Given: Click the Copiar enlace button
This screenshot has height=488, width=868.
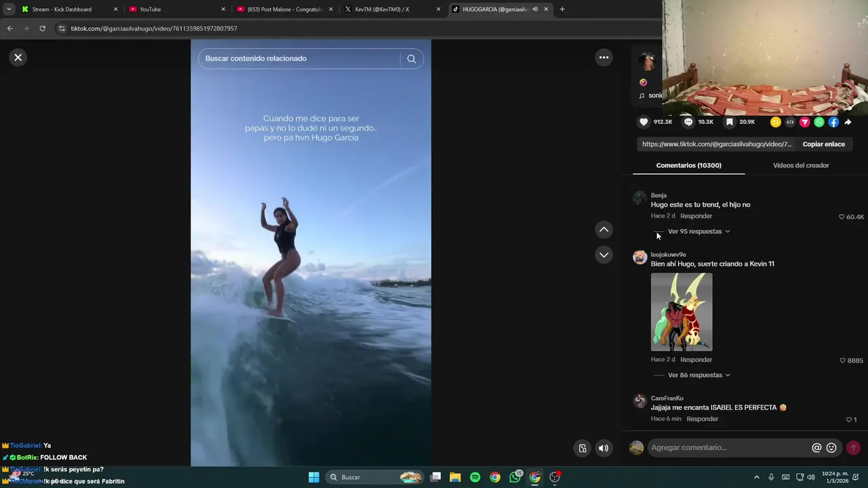Looking at the screenshot, I should 824,144.
